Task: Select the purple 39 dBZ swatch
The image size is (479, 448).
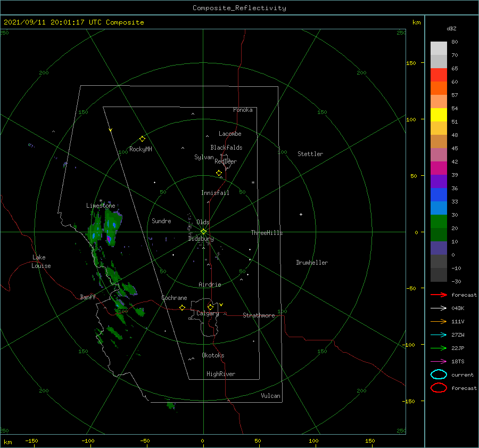Action: click(439, 181)
